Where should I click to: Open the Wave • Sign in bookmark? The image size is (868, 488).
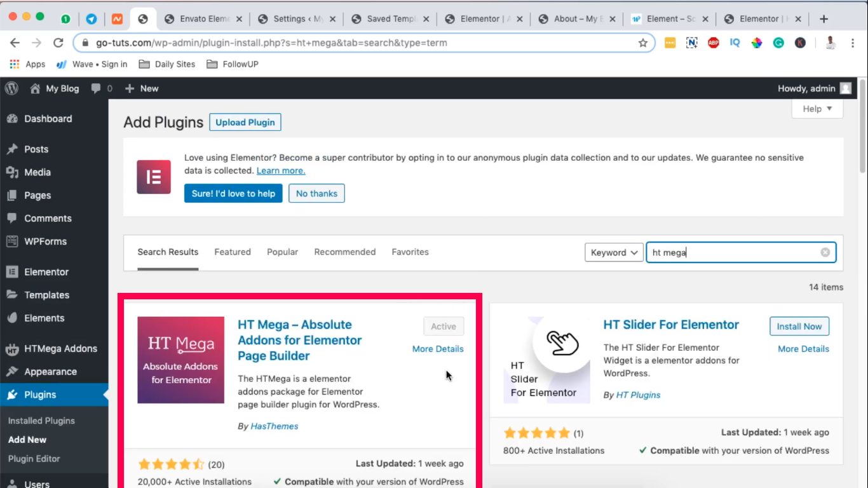click(92, 64)
